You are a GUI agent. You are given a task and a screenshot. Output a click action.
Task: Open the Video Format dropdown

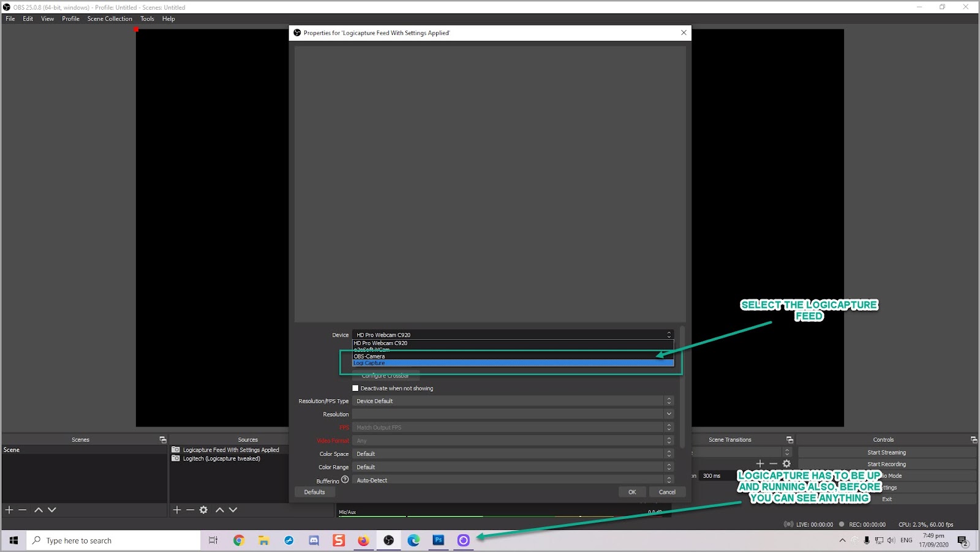[x=513, y=441]
